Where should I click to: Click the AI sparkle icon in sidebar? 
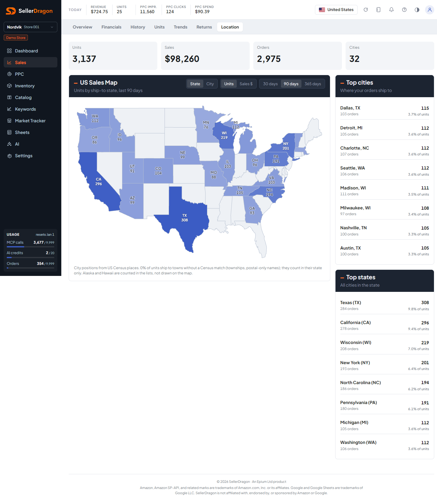(x=10, y=144)
